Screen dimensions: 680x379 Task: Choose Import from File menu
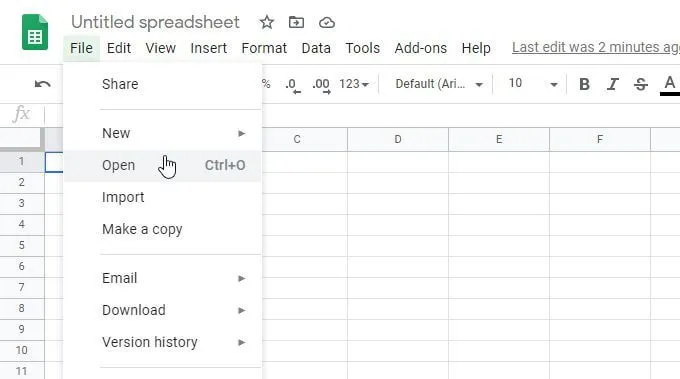click(163, 197)
